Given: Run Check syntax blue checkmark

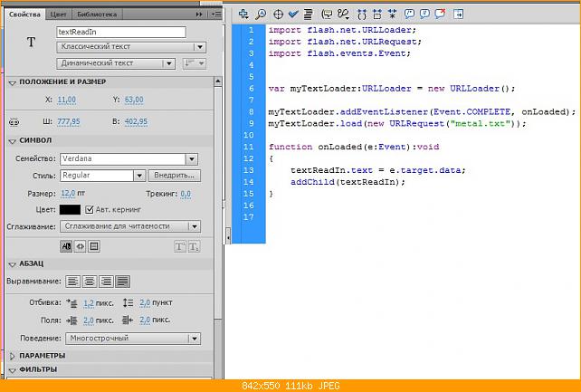Looking at the screenshot, I should point(293,14).
